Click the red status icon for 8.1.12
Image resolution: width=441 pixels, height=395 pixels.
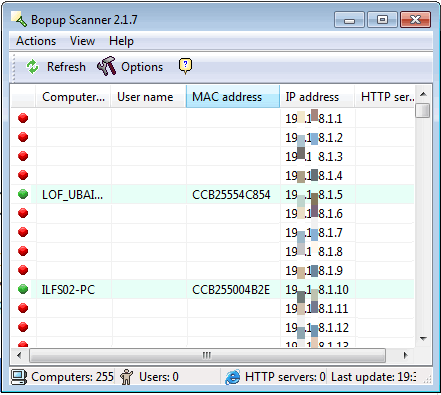23,327
